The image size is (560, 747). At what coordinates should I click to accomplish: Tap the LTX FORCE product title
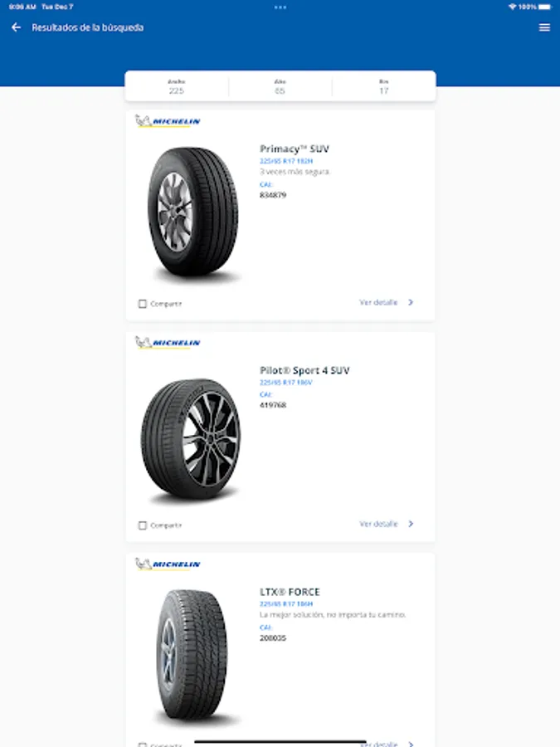pyautogui.click(x=290, y=592)
